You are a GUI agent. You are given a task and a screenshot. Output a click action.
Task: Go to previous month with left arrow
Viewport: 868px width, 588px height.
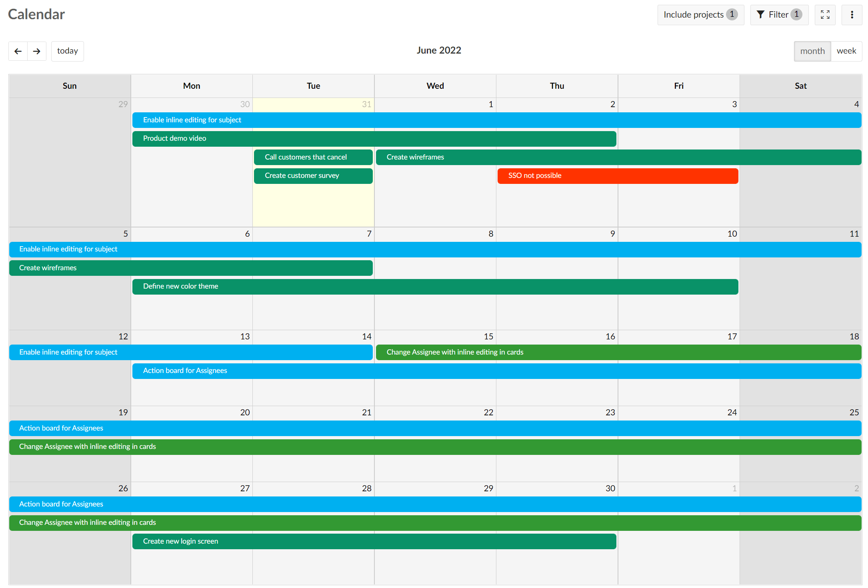coord(18,51)
